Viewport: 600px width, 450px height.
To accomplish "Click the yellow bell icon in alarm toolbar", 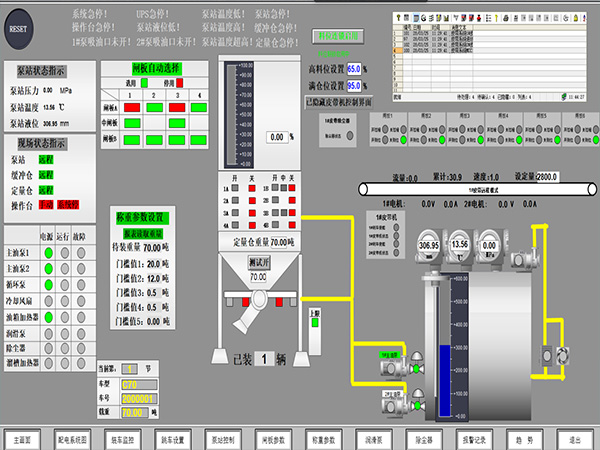I will click(576, 18).
